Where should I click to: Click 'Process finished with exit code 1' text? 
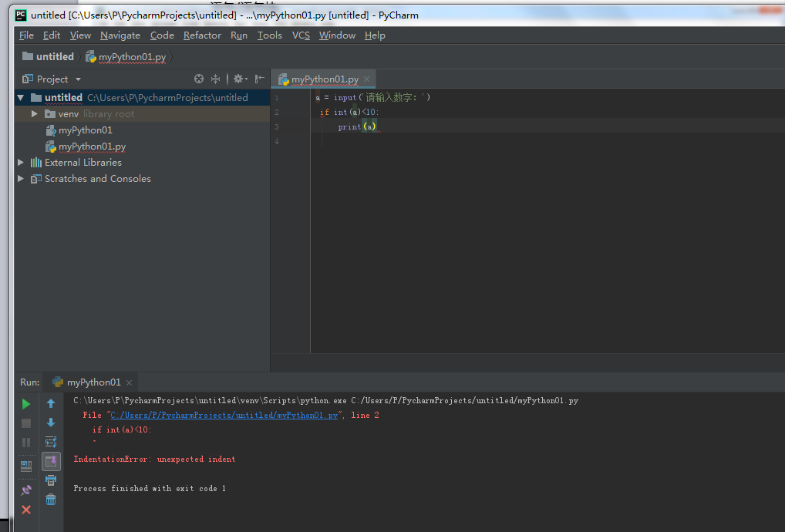point(150,489)
